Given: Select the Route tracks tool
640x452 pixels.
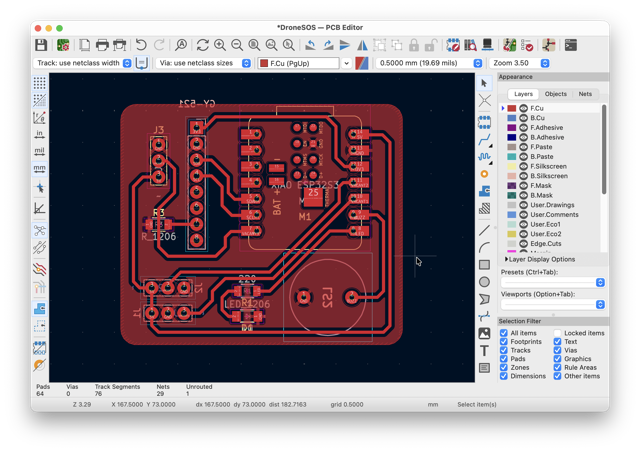Looking at the screenshot, I should coord(484,140).
